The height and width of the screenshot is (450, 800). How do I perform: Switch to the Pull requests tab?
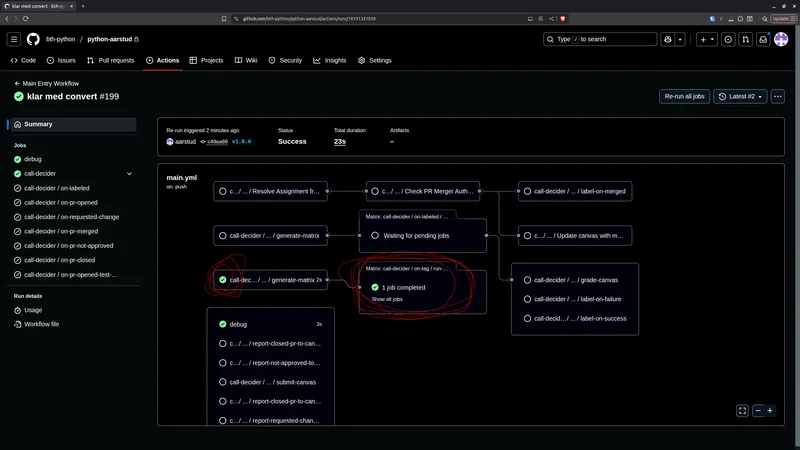click(110, 60)
